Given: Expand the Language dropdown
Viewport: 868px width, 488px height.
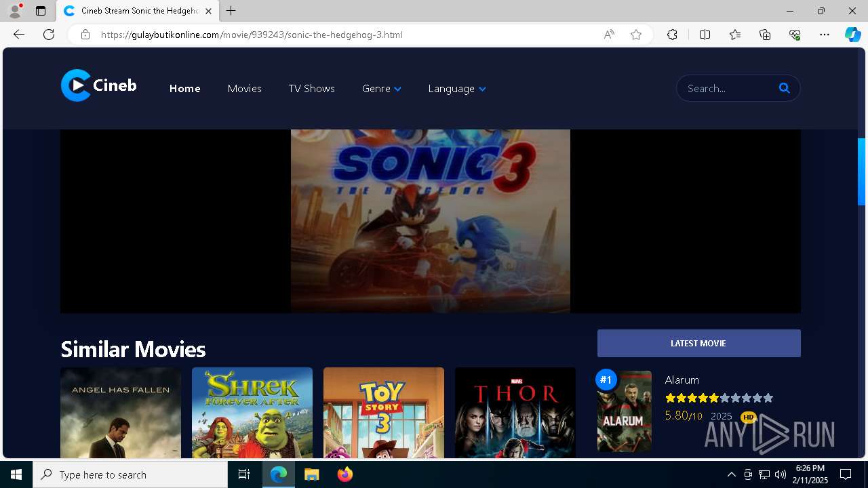Looking at the screenshot, I should [457, 89].
